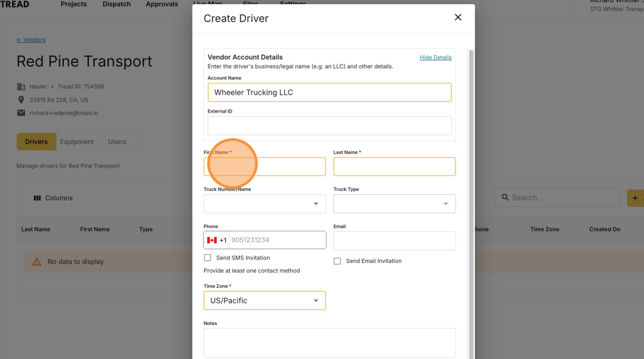Click the Email input field
Viewport: 644px width, 359px height.
tap(394, 241)
